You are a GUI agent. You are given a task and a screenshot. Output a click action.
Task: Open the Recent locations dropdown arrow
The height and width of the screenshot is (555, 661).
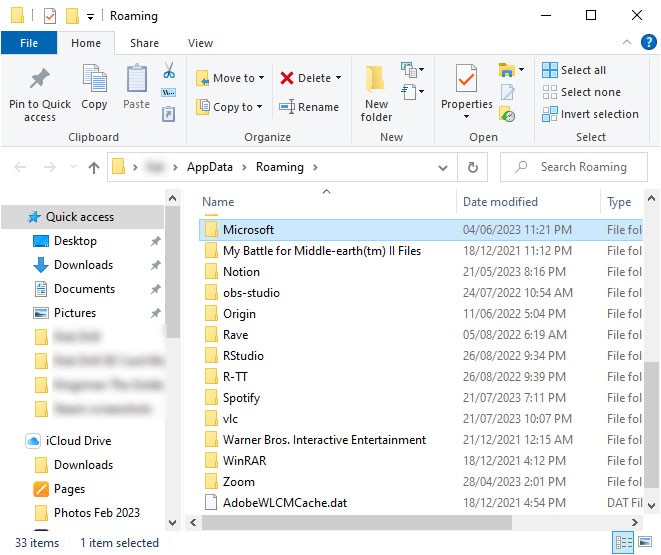(73, 167)
